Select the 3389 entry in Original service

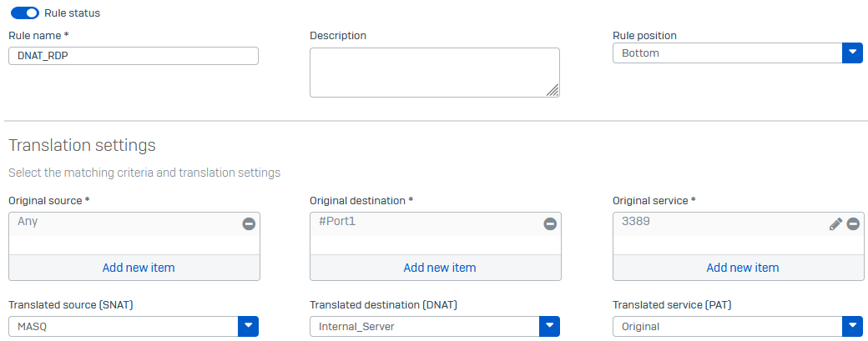(636, 222)
